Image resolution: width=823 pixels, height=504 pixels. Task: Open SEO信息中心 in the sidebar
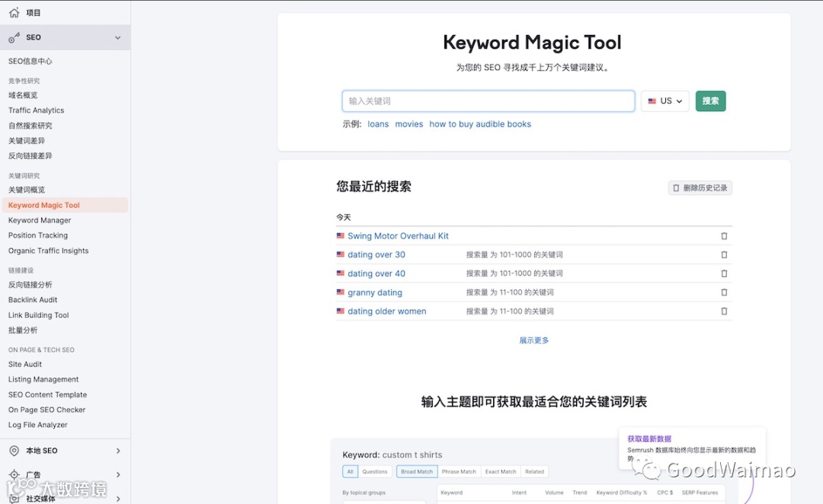[30, 61]
